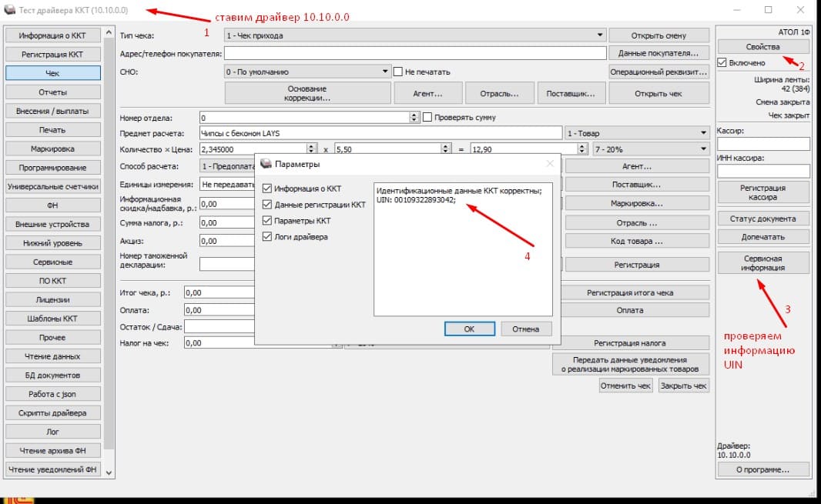This screenshot has width=821, height=504.
Task: Open the Способ расчета dropdown
Action: coord(228,166)
